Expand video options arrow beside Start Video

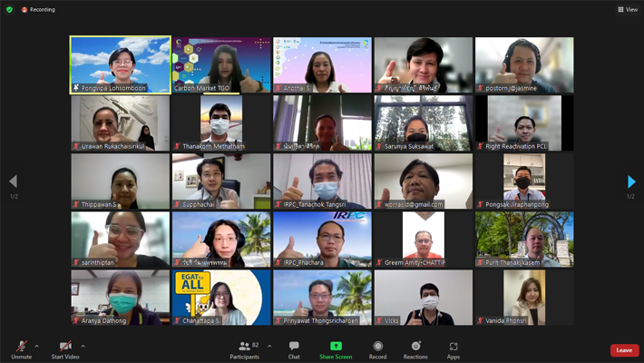(83, 346)
